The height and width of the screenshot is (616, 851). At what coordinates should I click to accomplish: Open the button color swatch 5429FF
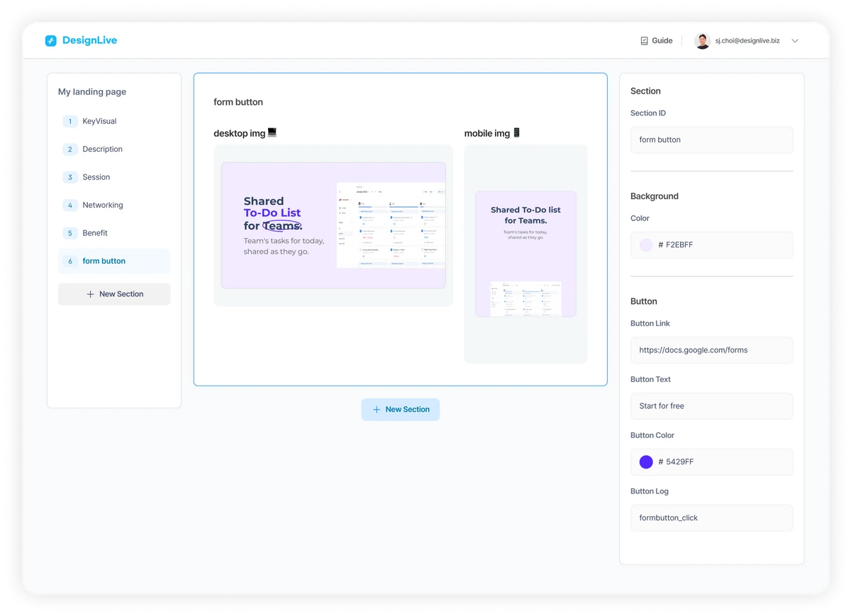646,462
